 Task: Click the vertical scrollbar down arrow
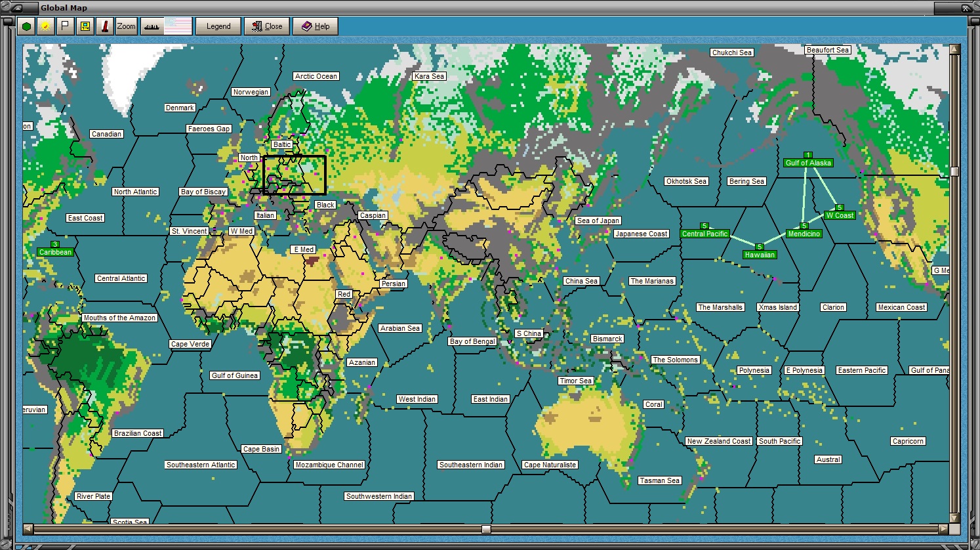pos(954,518)
